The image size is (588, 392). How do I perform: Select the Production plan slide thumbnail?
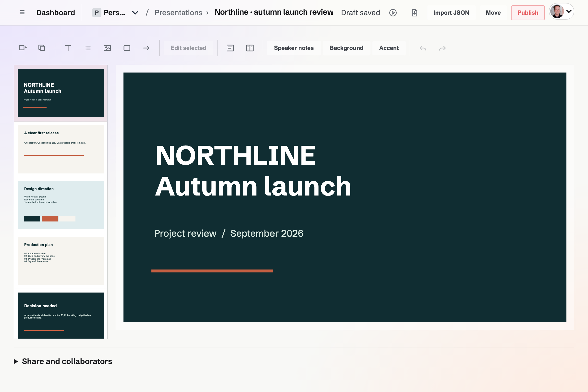pos(61,261)
